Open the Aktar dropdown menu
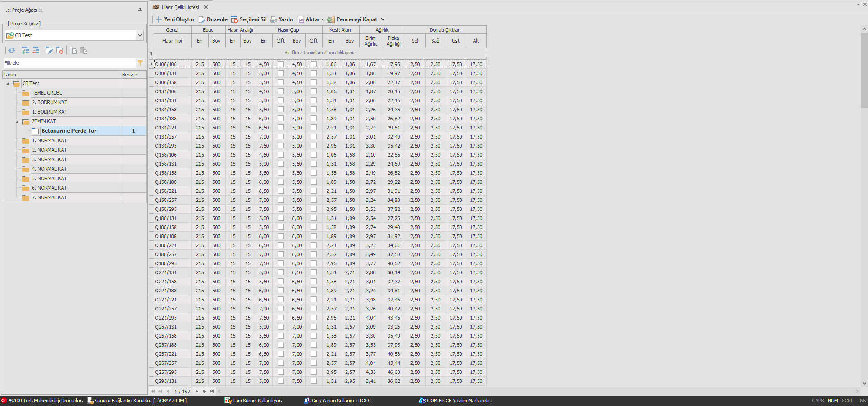 pyautogui.click(x=322, y=19)
